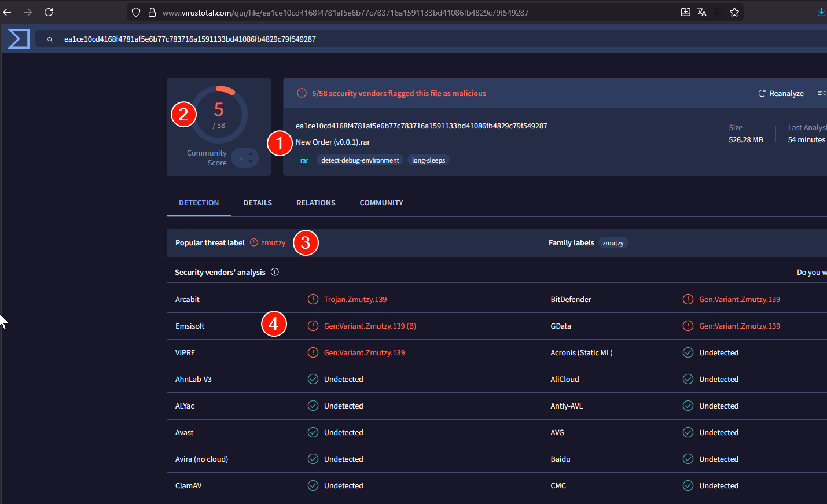Open the RELATIONS tab
Viewport: 827px width, 504px height.
[x=316, y=203]
